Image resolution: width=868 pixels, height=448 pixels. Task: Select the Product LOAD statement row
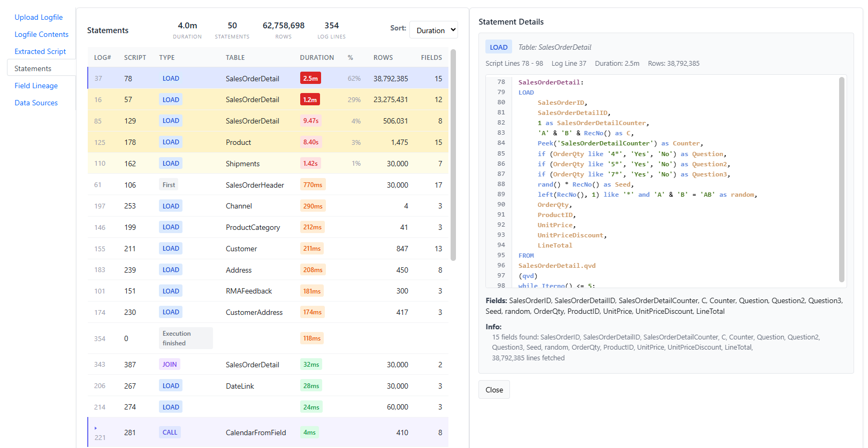click(268, 142)
